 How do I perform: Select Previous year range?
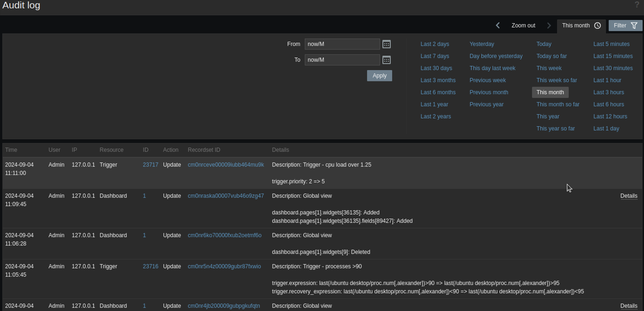tap(486, 104)
